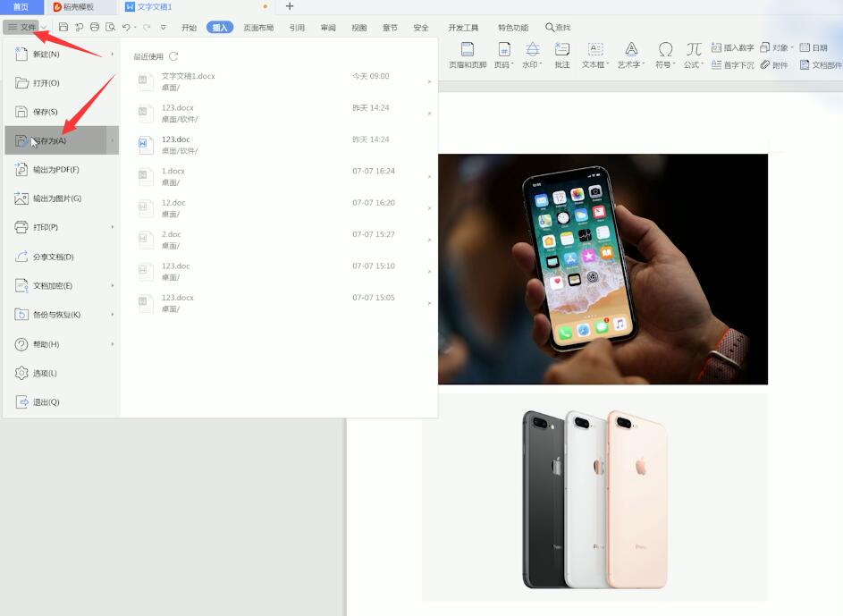Open the 首页 tab
The image size is (843, 616).
[x=21, y=6]
